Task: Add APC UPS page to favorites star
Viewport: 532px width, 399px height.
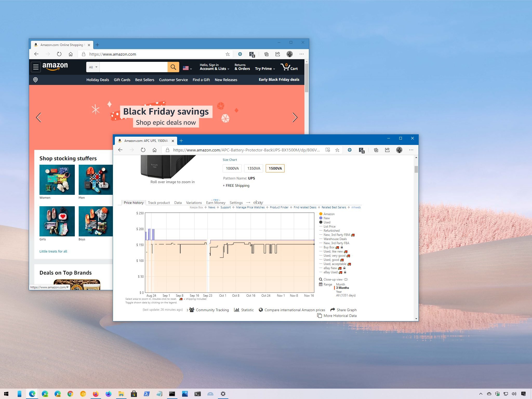Action: pyautogui.click(x=337, y=150)
